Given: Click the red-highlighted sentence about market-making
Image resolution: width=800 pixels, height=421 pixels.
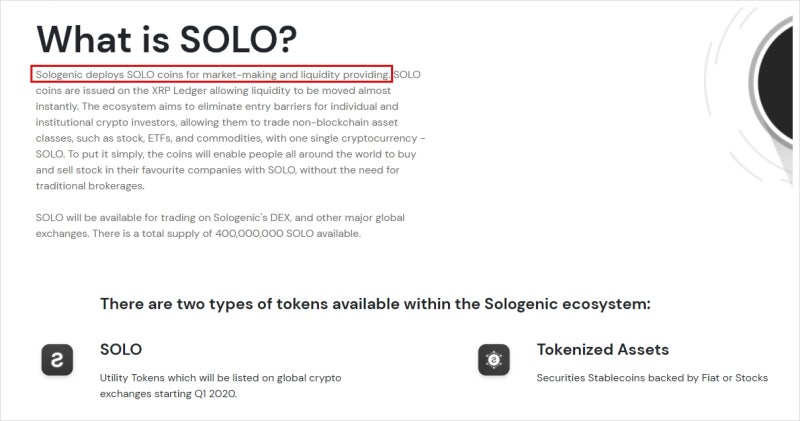Looking at the screenshot, I should [x=211, y=74].
